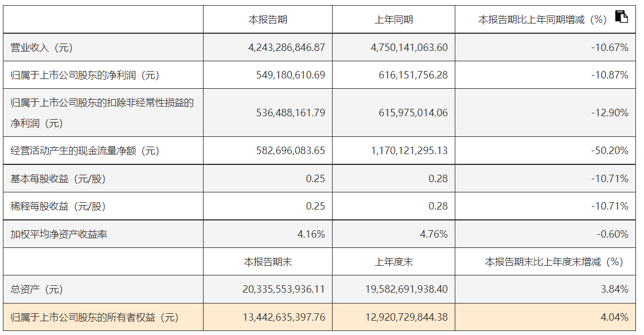644x335 pixels.
Task: Select the -10.67% change cell
Action: coord(610,48)
